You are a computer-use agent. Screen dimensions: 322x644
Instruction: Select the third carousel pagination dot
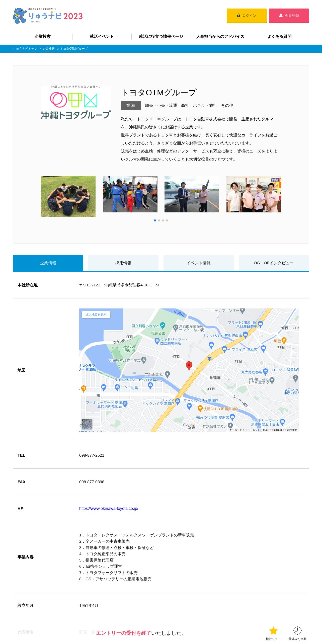tap(163, 220)
